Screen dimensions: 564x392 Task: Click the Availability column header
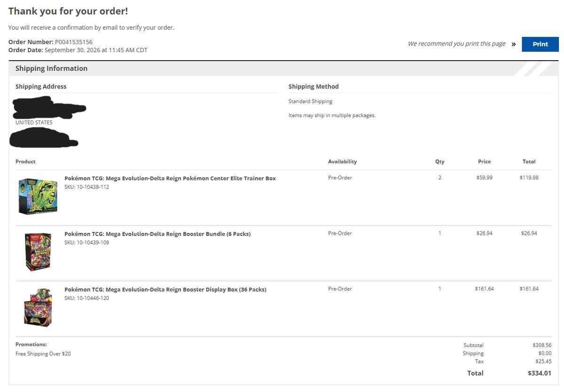tap(343, 161)
